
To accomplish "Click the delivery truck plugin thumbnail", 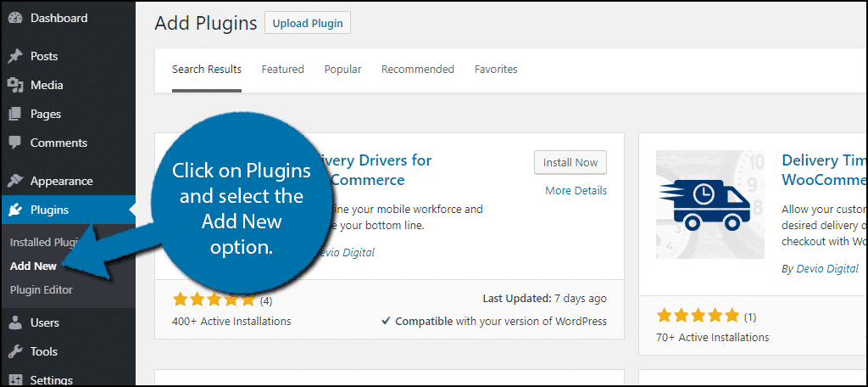I will click(x=710, y=205).
